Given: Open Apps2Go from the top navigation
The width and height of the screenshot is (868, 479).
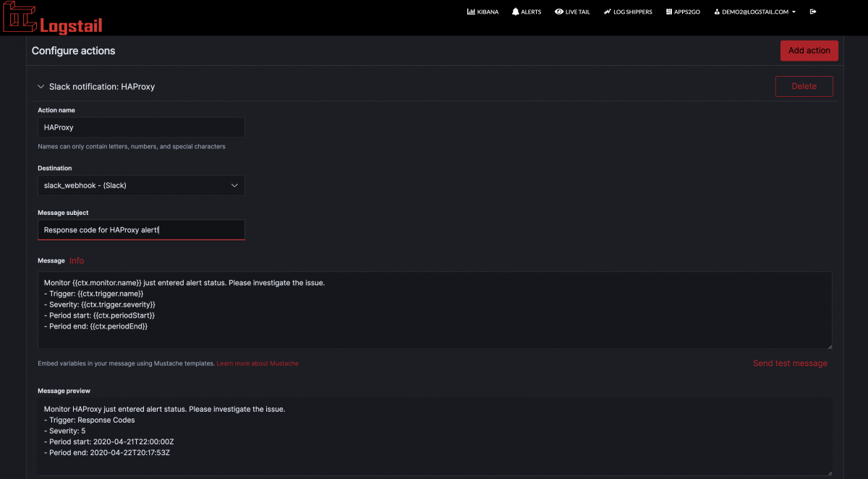Looking at the screenshot, I should (x=683, y=12).
